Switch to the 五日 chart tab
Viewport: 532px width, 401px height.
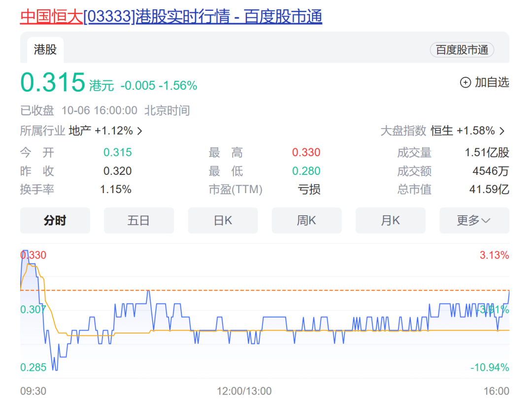(139, 221)
